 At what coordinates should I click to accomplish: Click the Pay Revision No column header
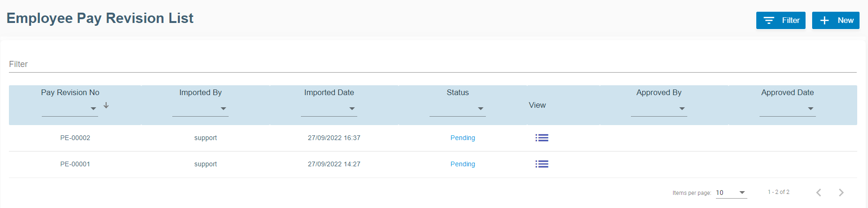(x=70, y=92)
